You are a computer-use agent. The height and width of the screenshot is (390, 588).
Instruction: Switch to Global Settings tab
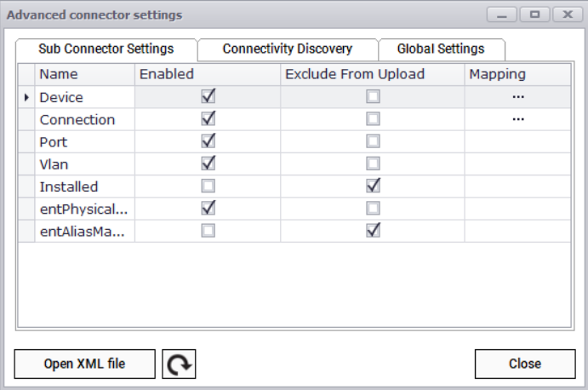[x=440, y=49]
